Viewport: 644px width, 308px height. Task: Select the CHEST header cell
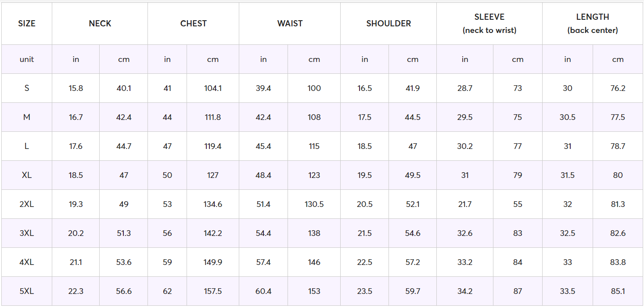tap(194, 24)
